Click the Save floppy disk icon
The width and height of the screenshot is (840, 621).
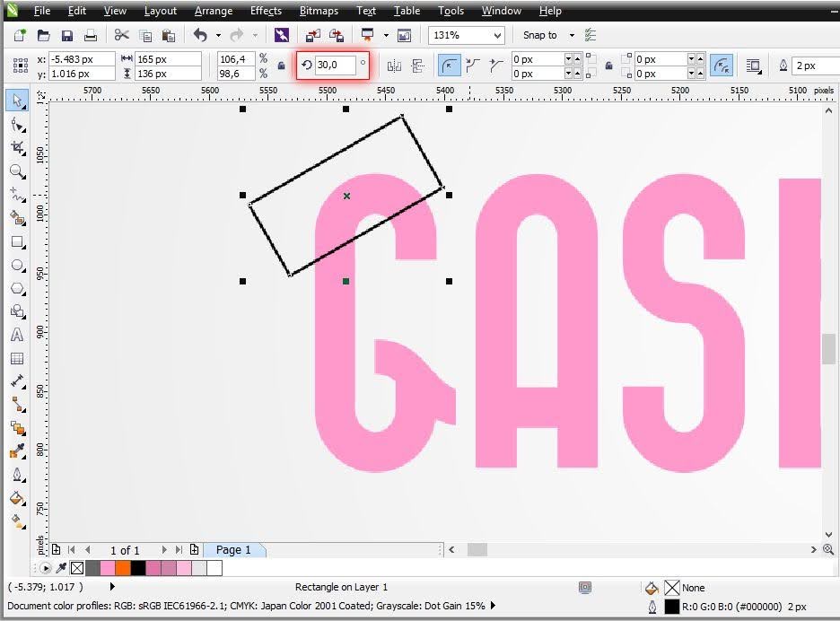click(x=67, y=35)
